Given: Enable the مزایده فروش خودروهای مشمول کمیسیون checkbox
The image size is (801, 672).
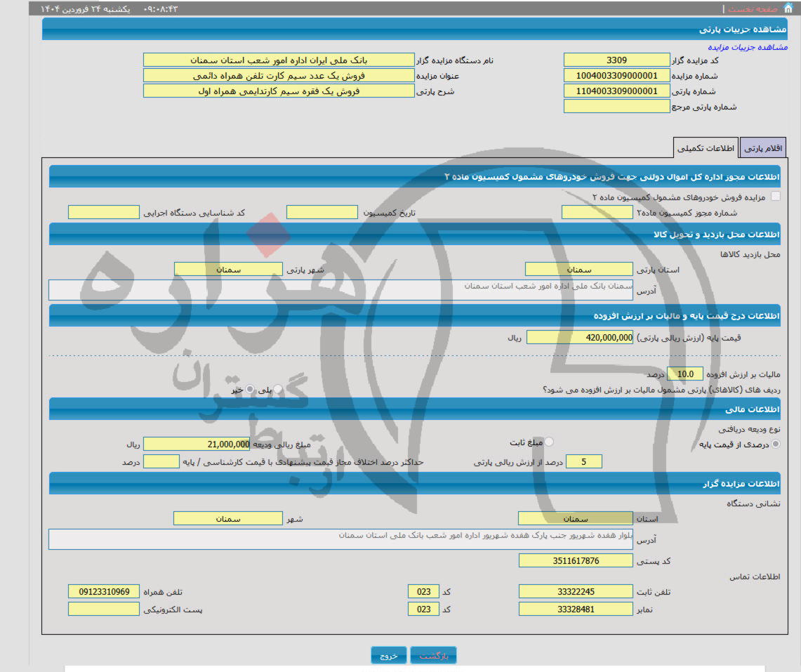Looking at the screenshot, I should [x=775, y=196].
